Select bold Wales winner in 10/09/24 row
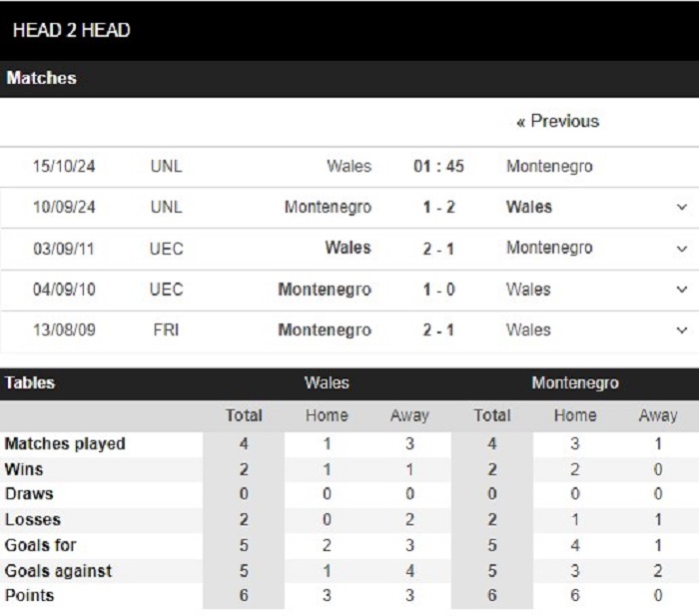Screen dimensions: 699x616 pyautogui.click(x=529, y=208)
